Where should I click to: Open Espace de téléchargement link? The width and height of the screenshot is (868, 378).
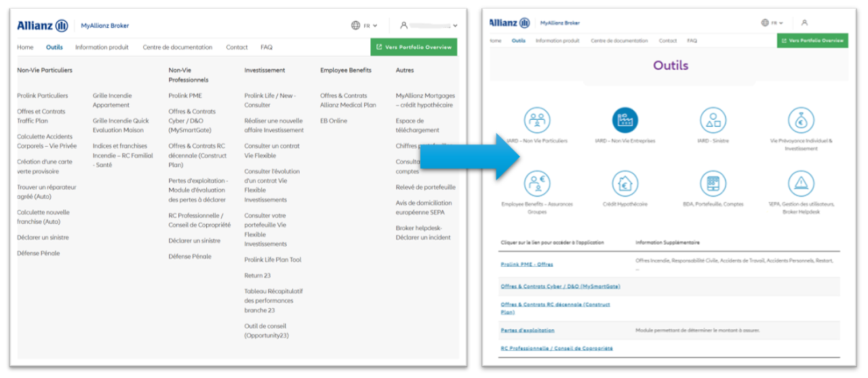click(418, 125)
